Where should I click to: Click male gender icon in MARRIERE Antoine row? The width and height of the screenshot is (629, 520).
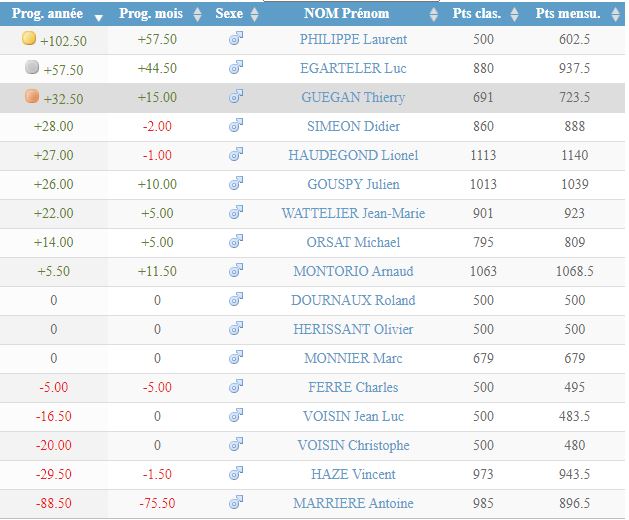click(x=236, y=503)
